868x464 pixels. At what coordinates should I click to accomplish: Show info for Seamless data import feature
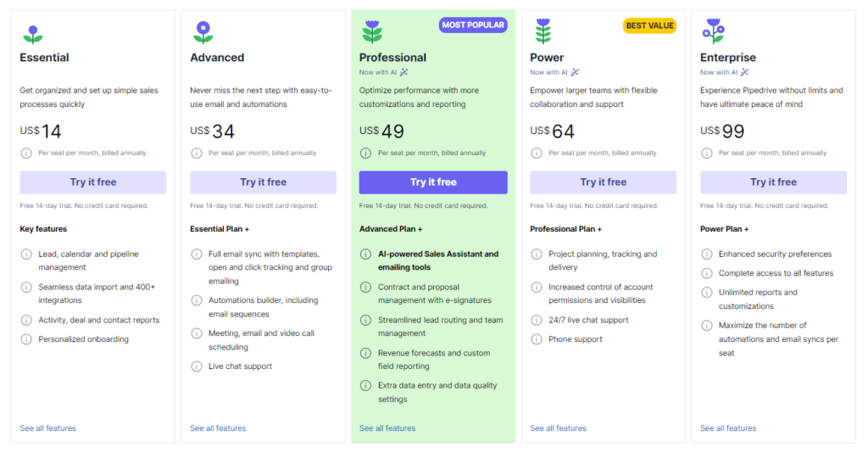26,288
